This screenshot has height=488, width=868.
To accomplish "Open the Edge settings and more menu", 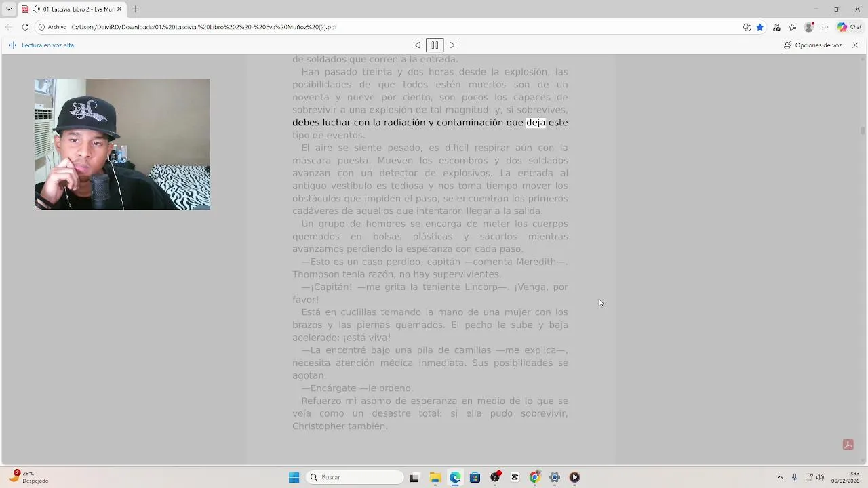I will pos(825,27).
